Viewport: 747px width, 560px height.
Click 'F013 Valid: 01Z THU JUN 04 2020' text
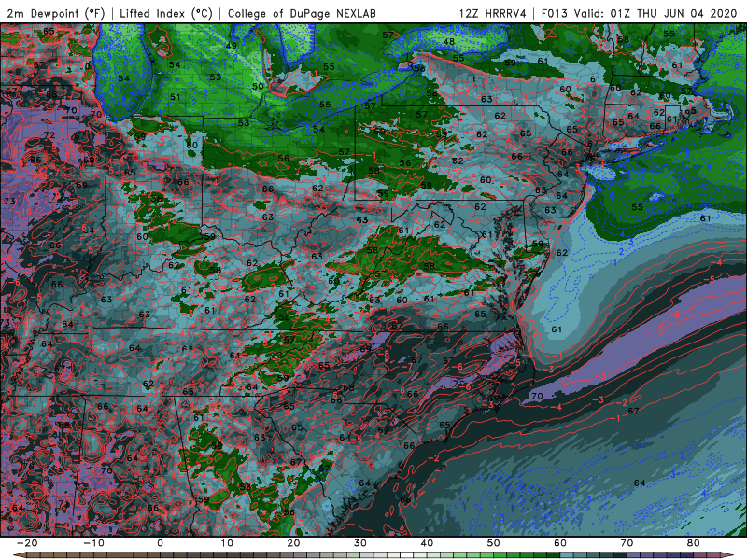coord(639,13)
